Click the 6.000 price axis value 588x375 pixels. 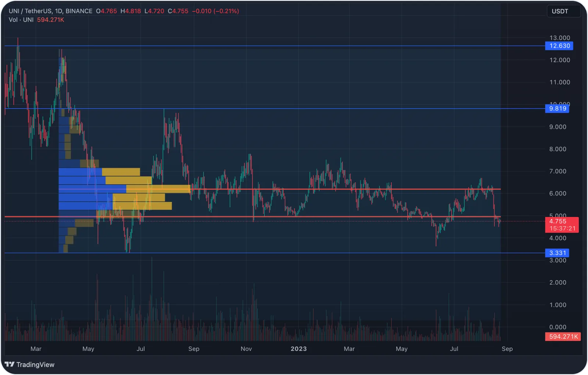click(558, 194)
